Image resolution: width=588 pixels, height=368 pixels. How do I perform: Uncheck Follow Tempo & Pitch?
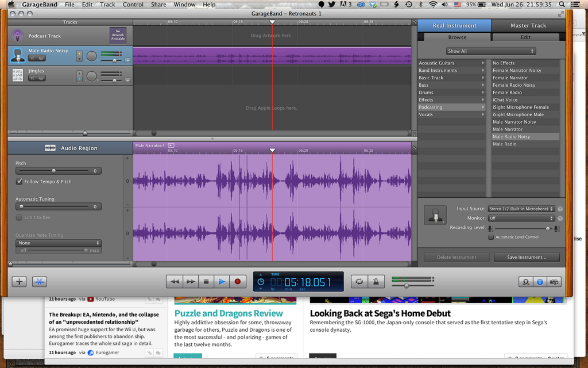tap(19, 181)
